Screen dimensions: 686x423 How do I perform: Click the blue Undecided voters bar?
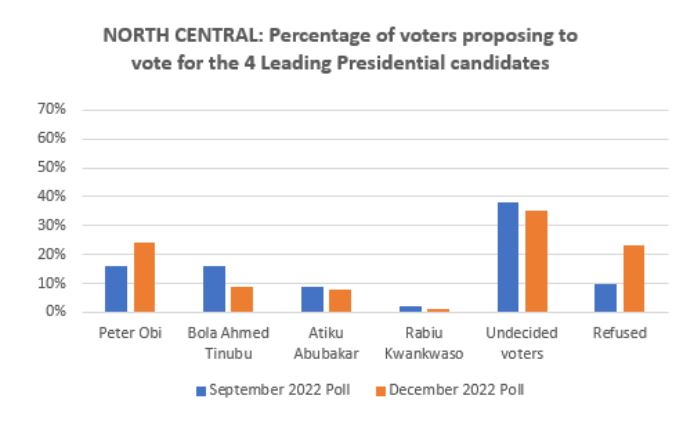(x=507, y=257)
